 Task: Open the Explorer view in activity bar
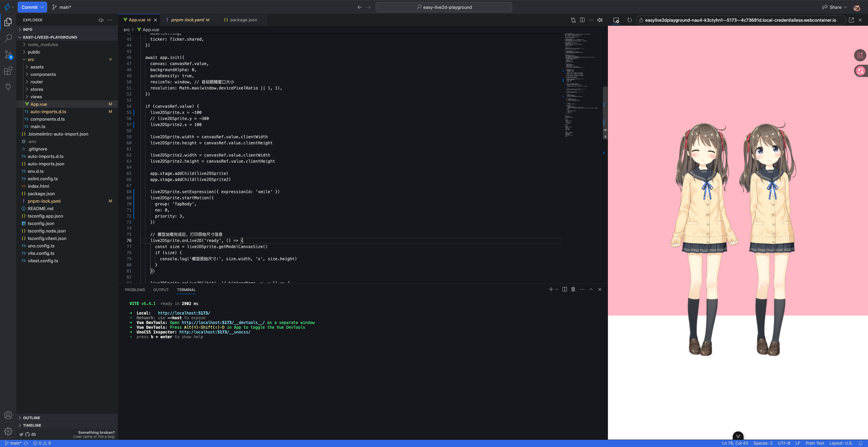click(x=8, y=22)
